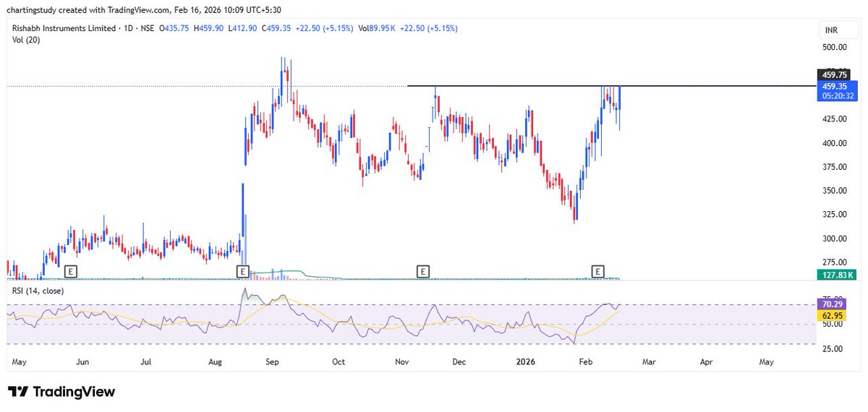Click the 300.00 price axis label

(835, 239)
